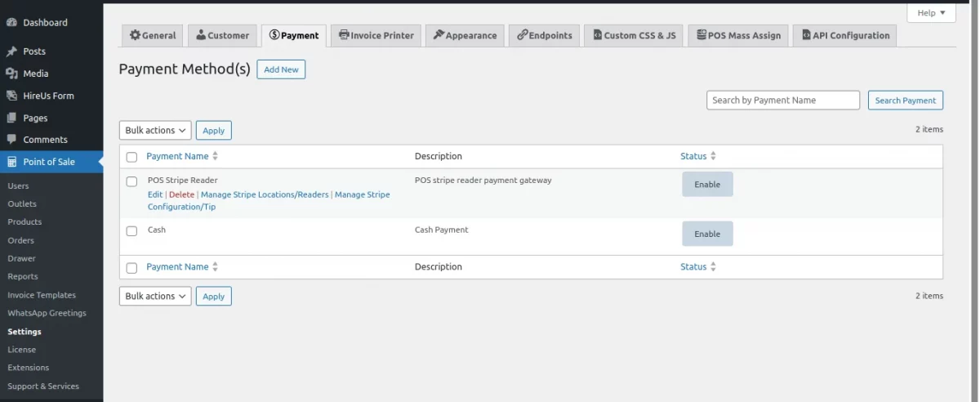Viewport: 980px width, 402px height.
Task: Click the Posts pin icon
Action: click(x=11, y=51)
